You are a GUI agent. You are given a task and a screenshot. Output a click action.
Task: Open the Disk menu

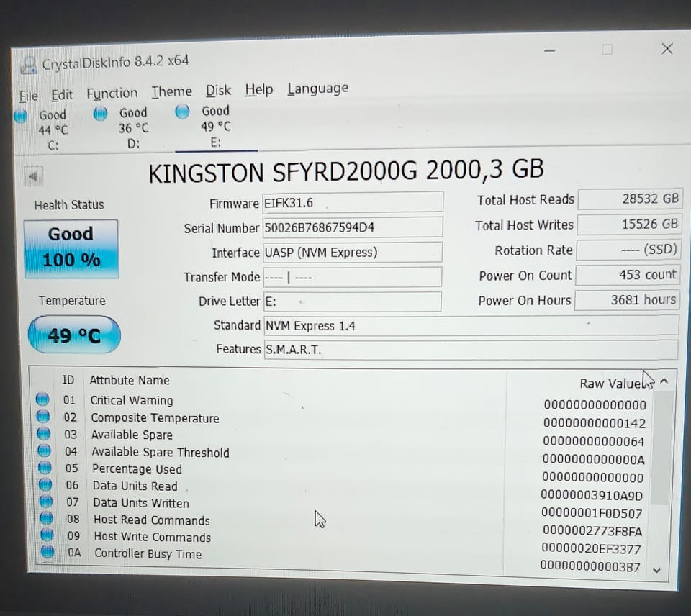[218, 91]
